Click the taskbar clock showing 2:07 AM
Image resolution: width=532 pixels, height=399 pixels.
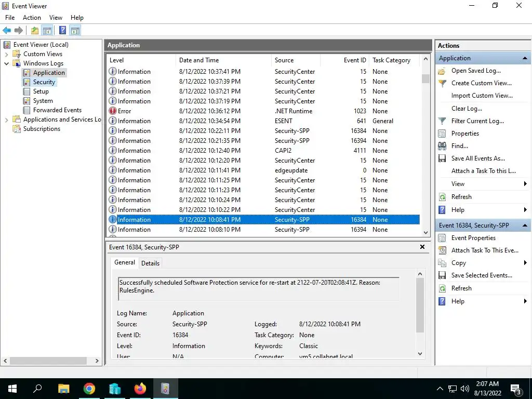click(x=487, y=389)
